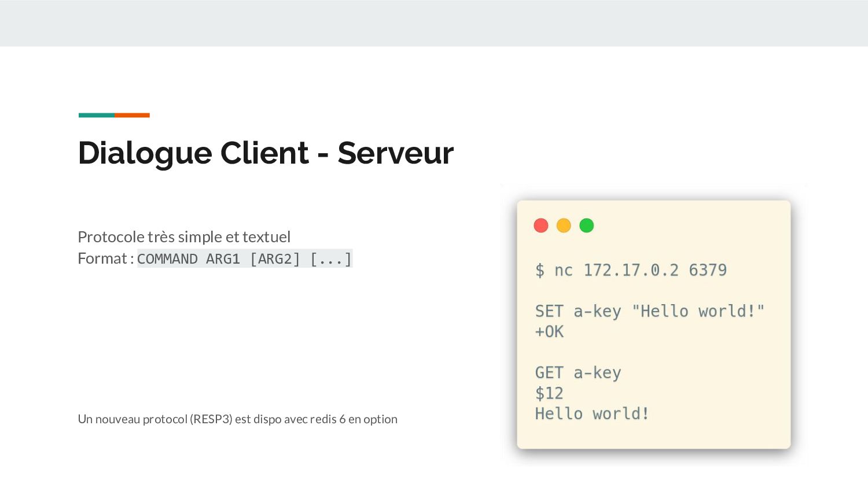Click the RESP3 footnote about redis 6

tap(237, 419)
